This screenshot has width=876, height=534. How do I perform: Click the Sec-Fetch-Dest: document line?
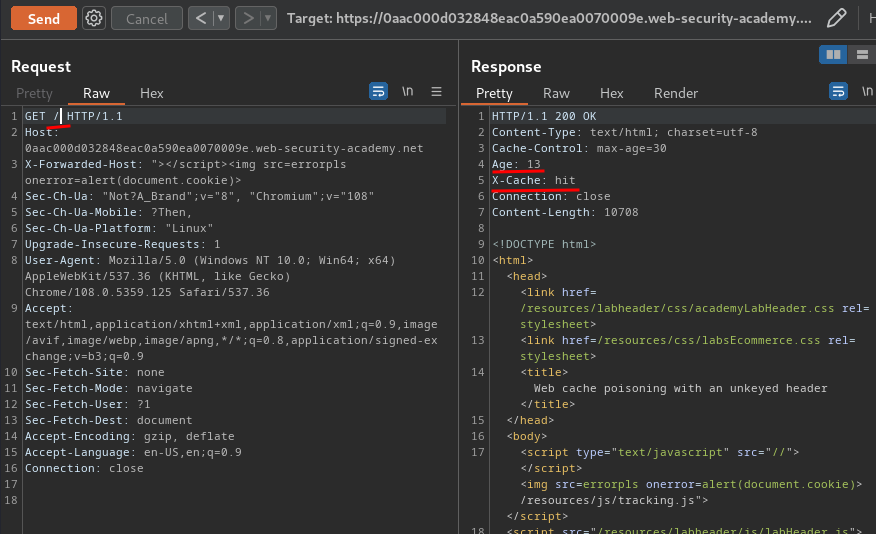(108, 420)
